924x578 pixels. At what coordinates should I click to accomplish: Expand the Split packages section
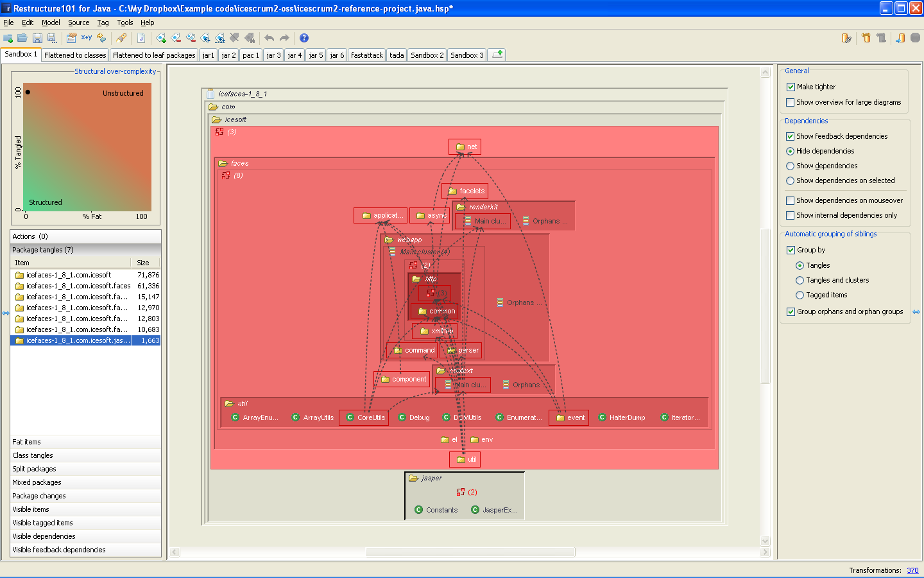[x=34, y=469]
